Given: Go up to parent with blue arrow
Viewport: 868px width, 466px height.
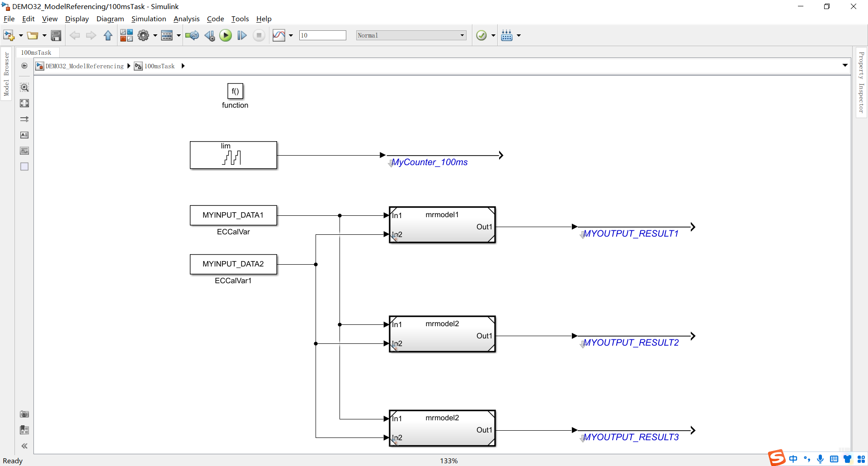Looking at the screenshot, I should pyautogui.click(x=108, y=35).
